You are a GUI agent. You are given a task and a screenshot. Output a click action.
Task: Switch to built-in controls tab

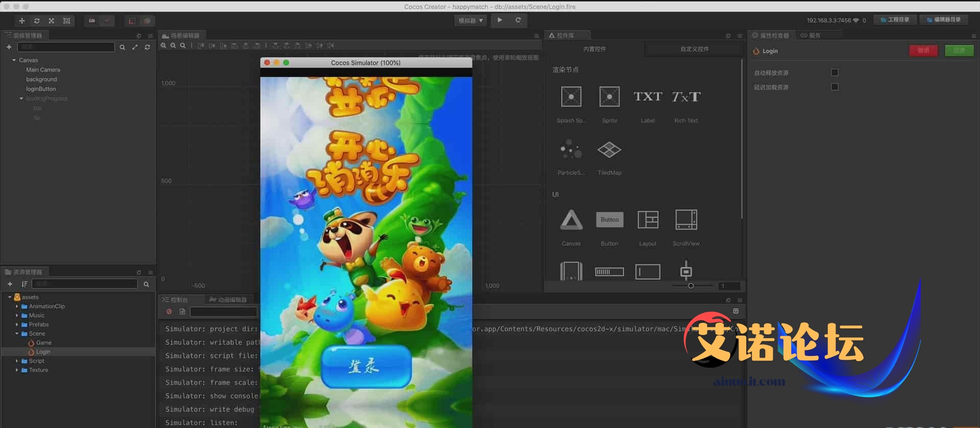point(594,49)
